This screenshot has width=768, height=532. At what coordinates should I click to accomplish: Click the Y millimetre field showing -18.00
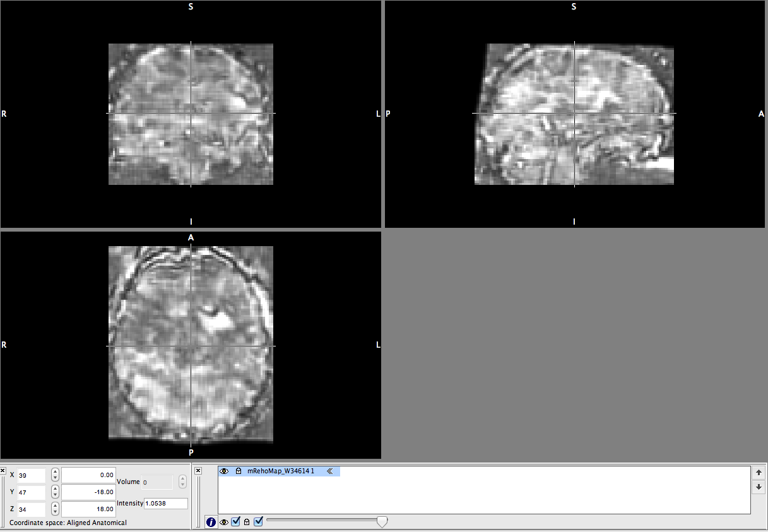click(88, 492)
